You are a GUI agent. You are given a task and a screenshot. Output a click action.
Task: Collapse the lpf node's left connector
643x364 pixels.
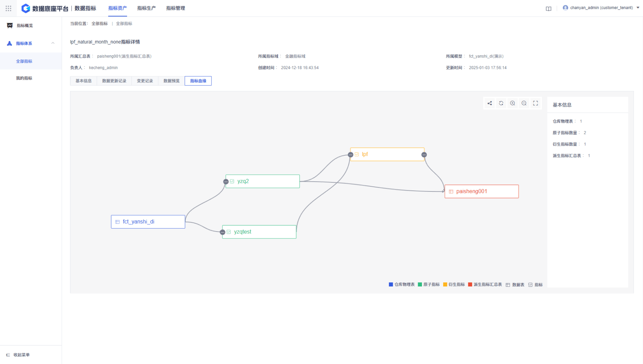pyautogui.click(x=351, y=155)
